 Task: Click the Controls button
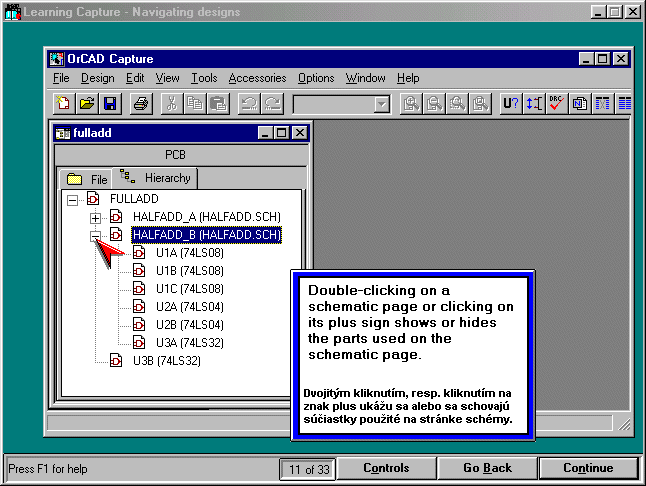(x=385, y=468)
